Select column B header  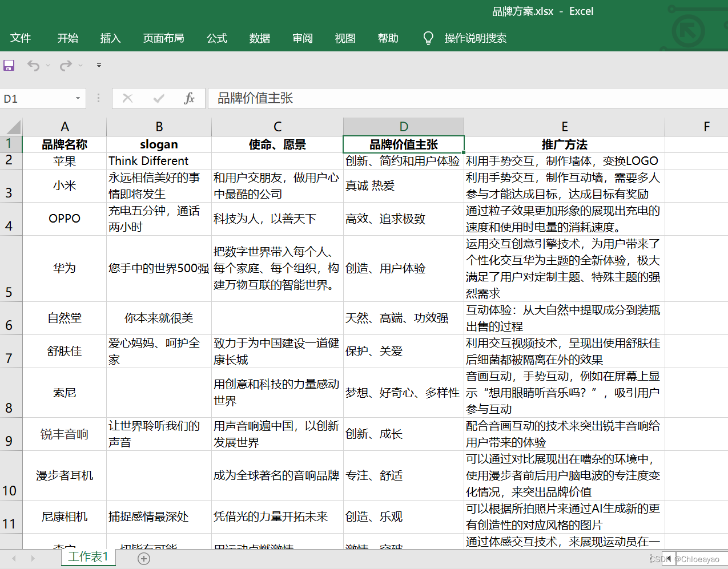159,127
